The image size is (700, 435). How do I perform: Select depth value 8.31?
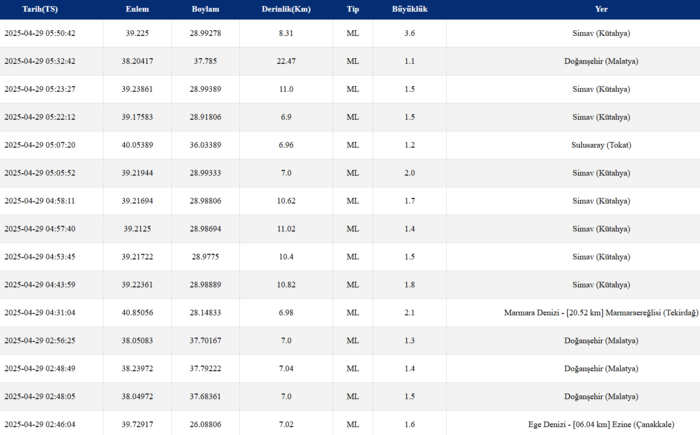[x=286, y=33]
